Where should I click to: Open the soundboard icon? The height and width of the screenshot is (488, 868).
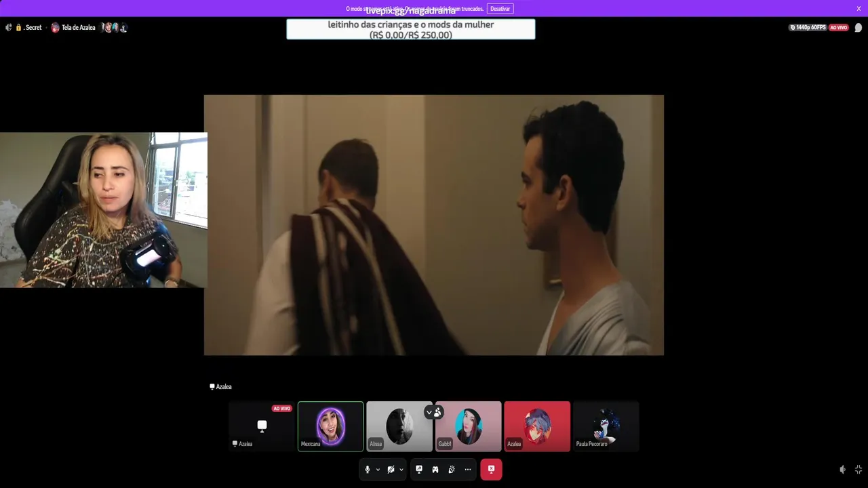tap(452, 469)
